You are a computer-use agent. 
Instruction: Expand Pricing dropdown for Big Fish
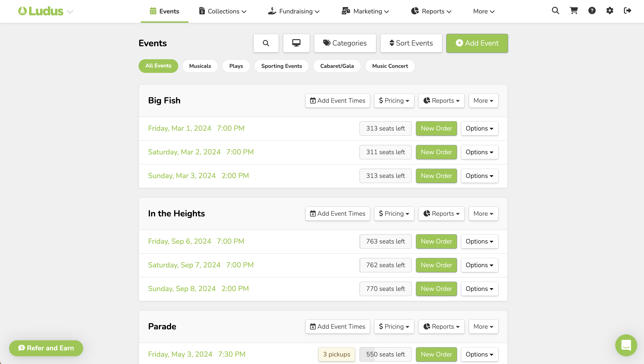(x=394, y=101)
